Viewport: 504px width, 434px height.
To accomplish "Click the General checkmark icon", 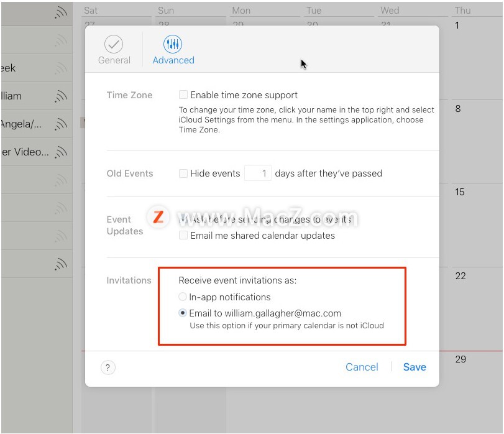I will 114,44.
